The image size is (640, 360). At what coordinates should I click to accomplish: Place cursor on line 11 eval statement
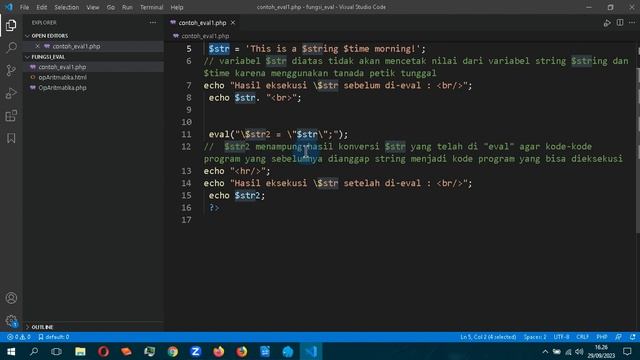tap(278, 134)
